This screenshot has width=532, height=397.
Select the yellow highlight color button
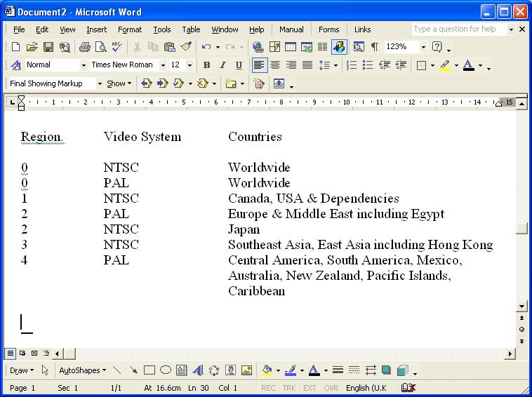click(445, 65)
